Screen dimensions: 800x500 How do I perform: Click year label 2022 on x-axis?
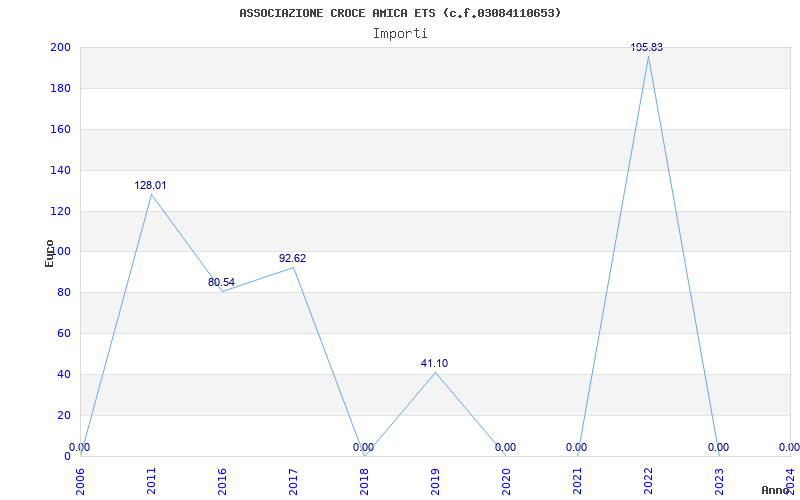tap(648, 482)
